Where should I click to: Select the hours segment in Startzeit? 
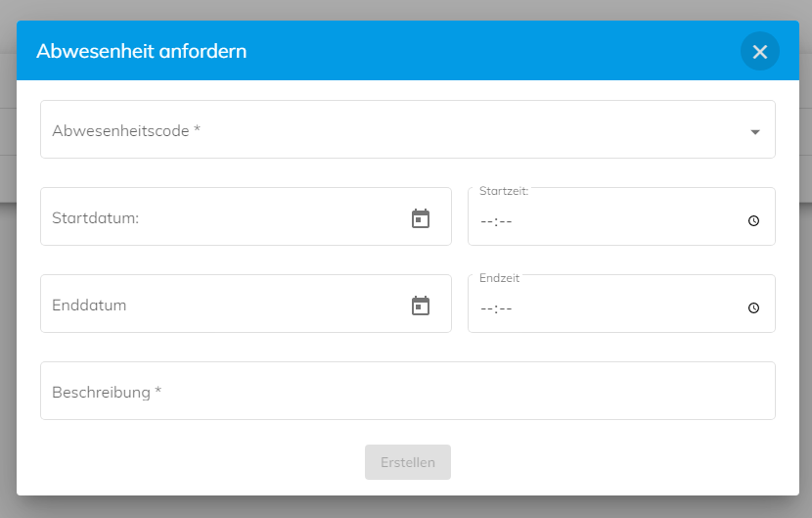point(486,222)
